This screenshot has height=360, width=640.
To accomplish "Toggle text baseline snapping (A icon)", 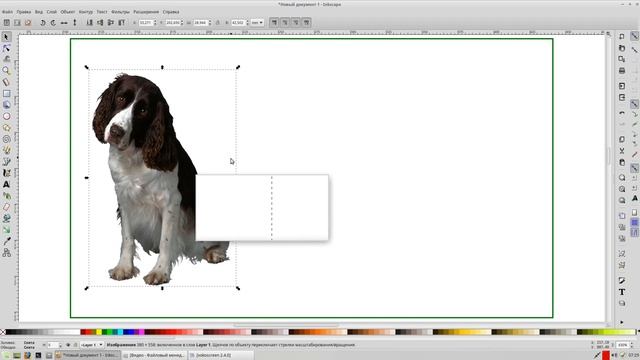I will (x=634, y=198).
